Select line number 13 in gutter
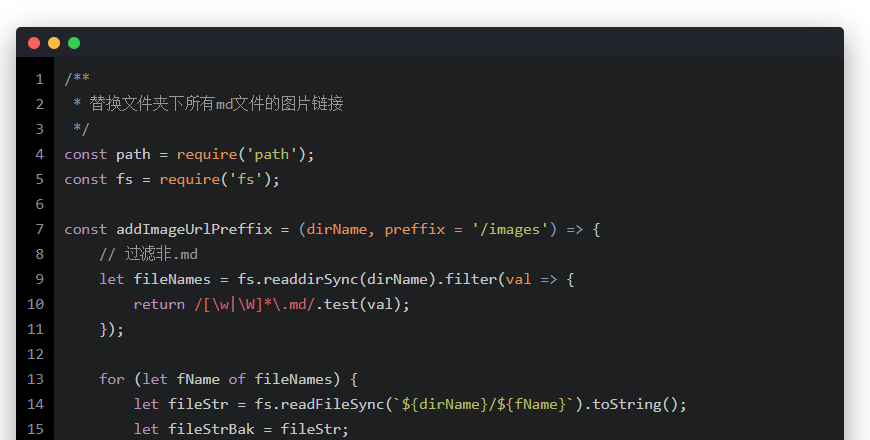Viewport: 870px width, 440px height. tap(36, 379)
